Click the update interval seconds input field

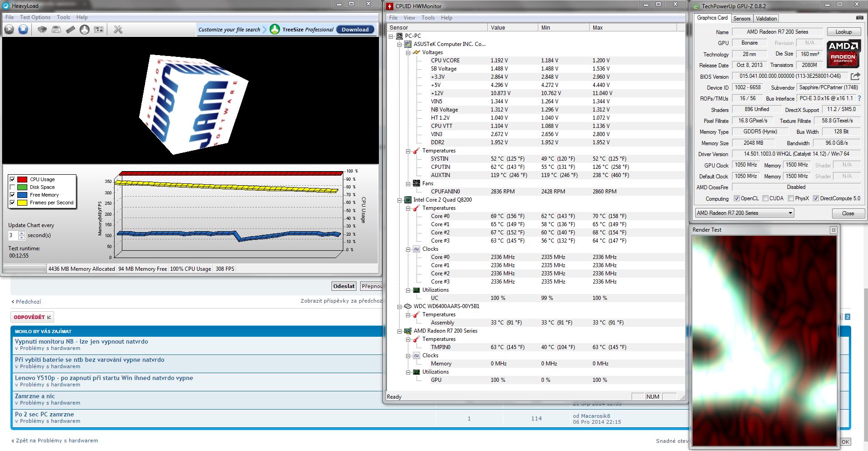(13, 235)
